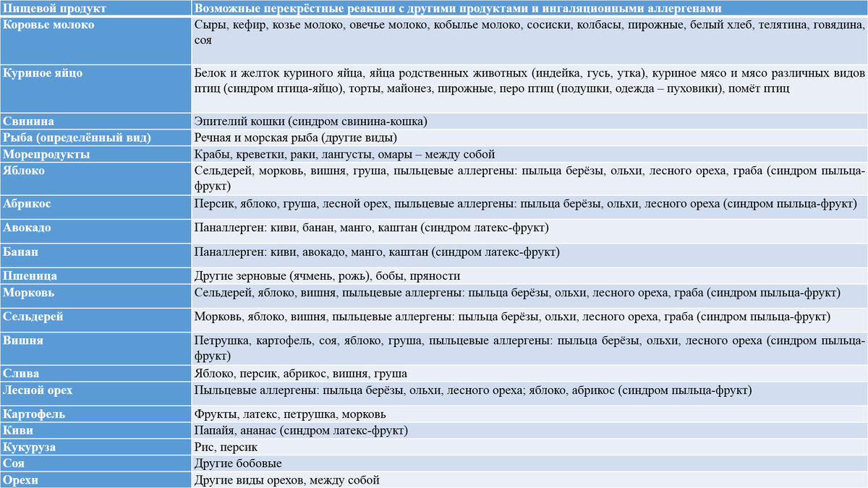Click the 'Рис, персик' cell

coord(530,448)
